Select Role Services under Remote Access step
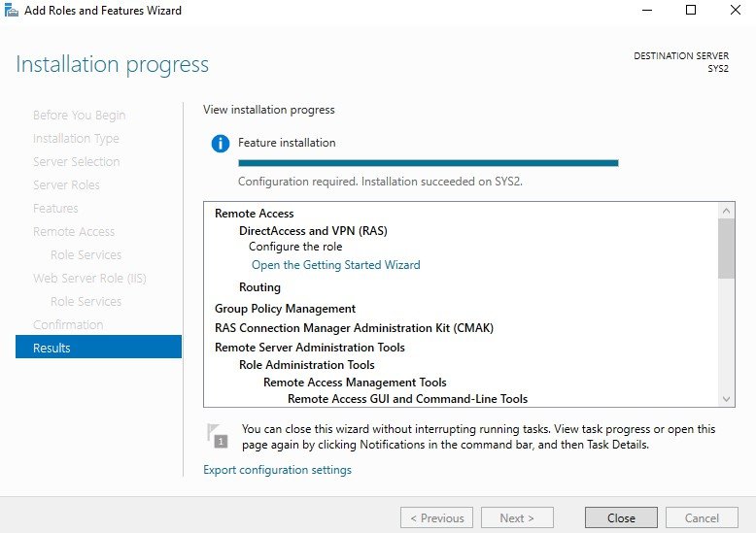Screen dimensions: 756x533 point(86,255)
